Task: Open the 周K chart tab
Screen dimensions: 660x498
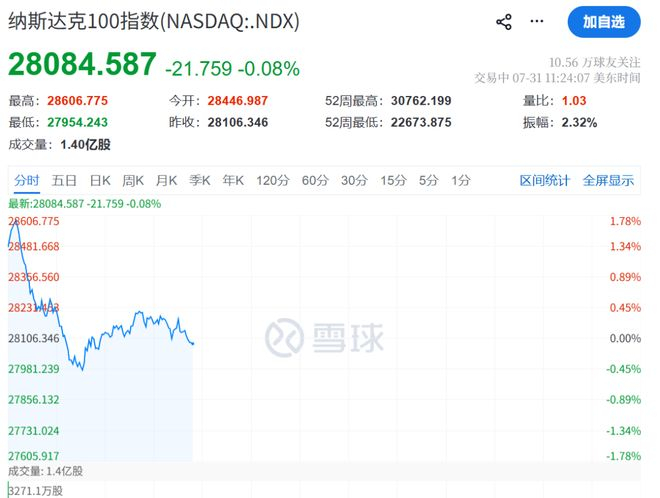Action: 133,181
